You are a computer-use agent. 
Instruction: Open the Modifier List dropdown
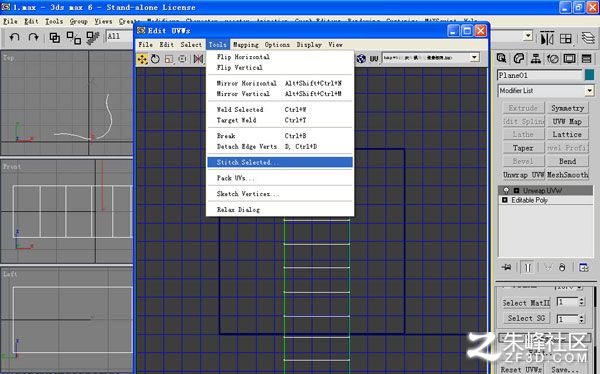click(546, 91)
